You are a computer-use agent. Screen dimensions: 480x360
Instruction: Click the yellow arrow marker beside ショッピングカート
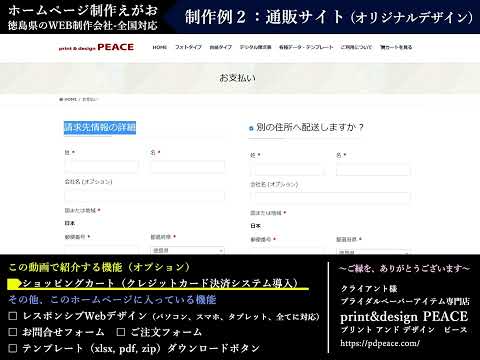click(x=15, y=284)
